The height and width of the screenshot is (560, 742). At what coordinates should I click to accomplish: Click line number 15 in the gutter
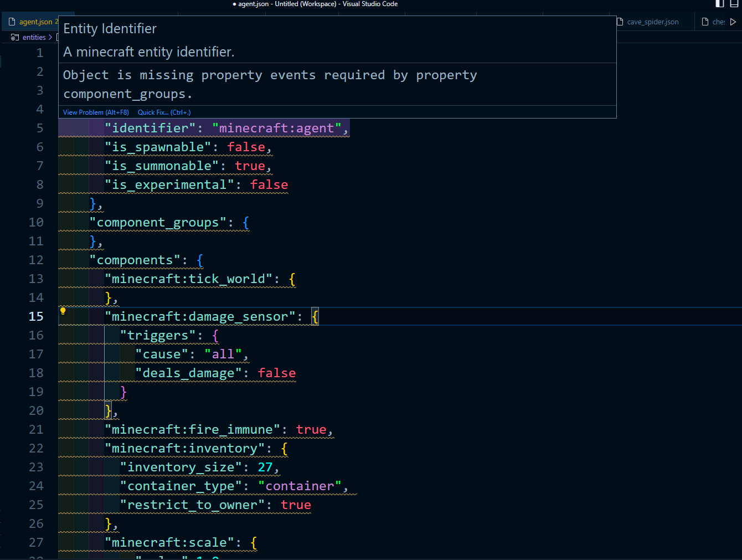click(x=35, y=316)
